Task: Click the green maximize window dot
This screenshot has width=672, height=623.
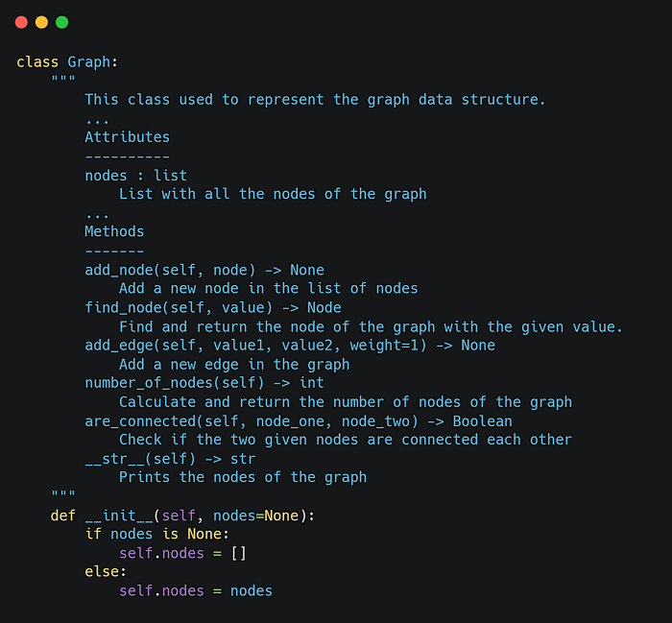Action: tap(62, 22)
